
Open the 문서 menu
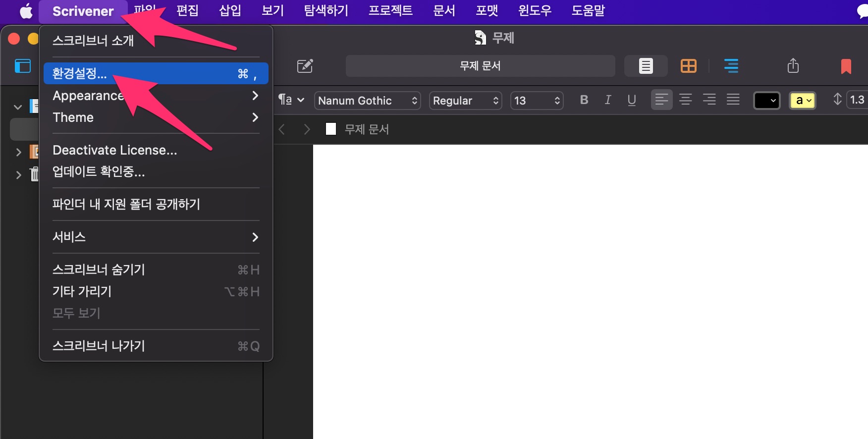pos(444,10)
